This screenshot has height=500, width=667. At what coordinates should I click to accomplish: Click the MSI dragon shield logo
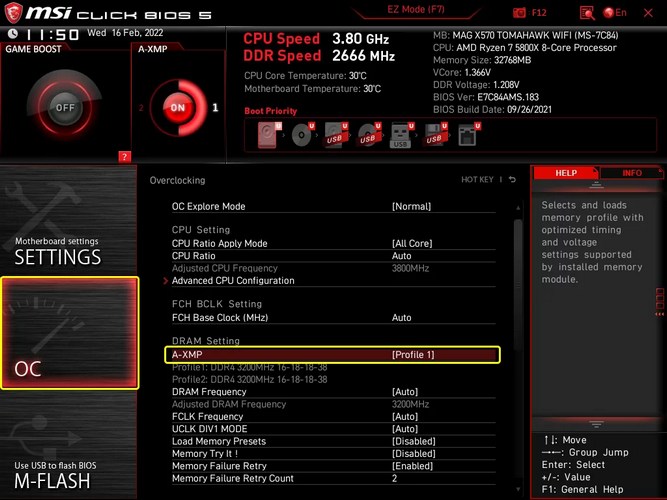13,13
